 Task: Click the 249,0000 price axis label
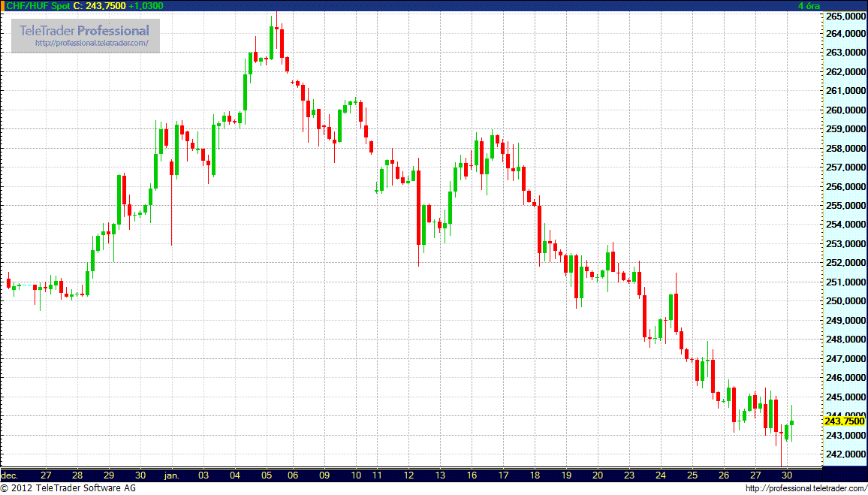point(846,321)
